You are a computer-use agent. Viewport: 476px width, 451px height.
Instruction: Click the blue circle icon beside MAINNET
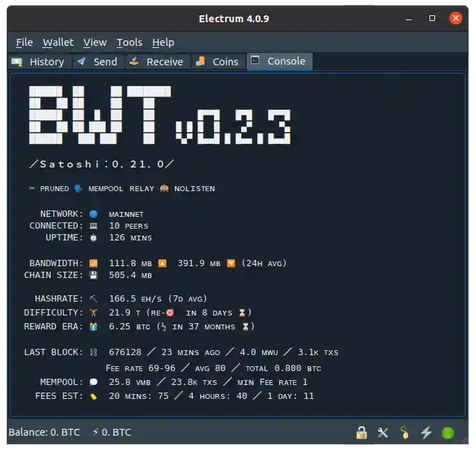94,214
